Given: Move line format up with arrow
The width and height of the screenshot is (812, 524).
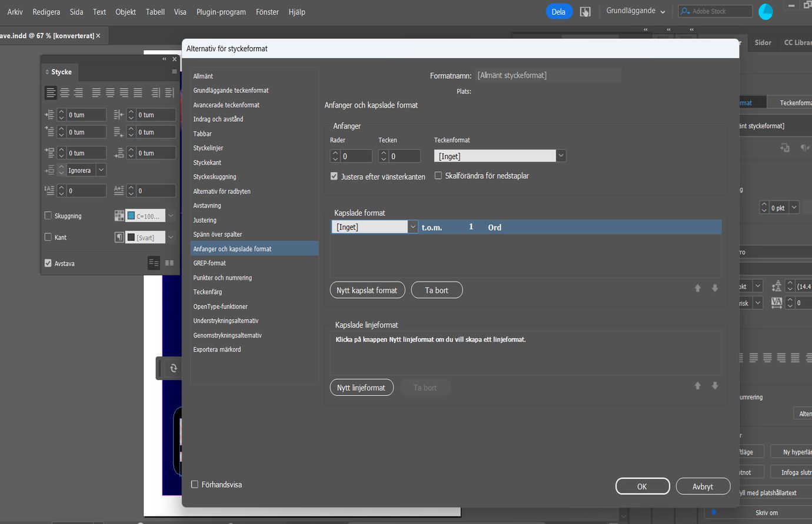Looking at the screenshot, I should click(x=698, y=386).
